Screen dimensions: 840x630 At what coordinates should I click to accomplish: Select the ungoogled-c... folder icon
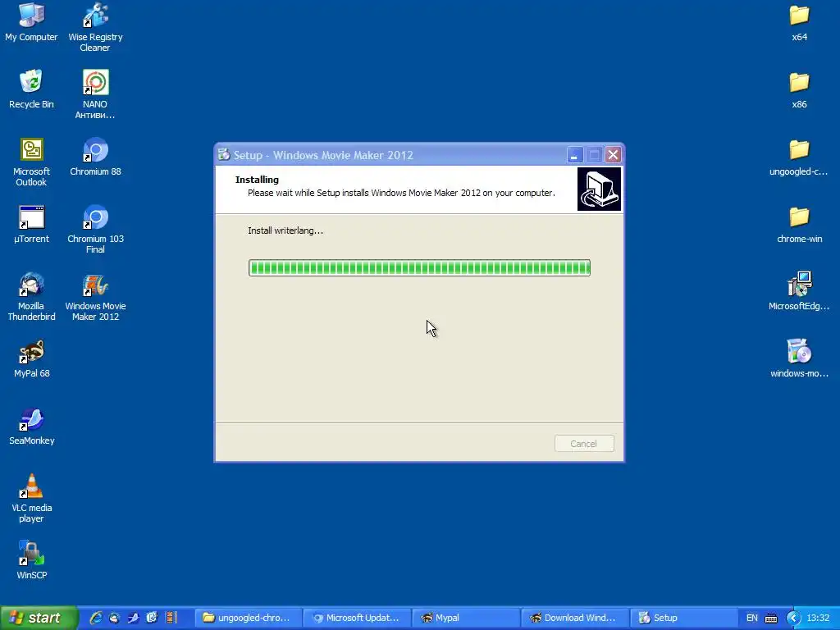pyautogui.click(x=799, y=157)
